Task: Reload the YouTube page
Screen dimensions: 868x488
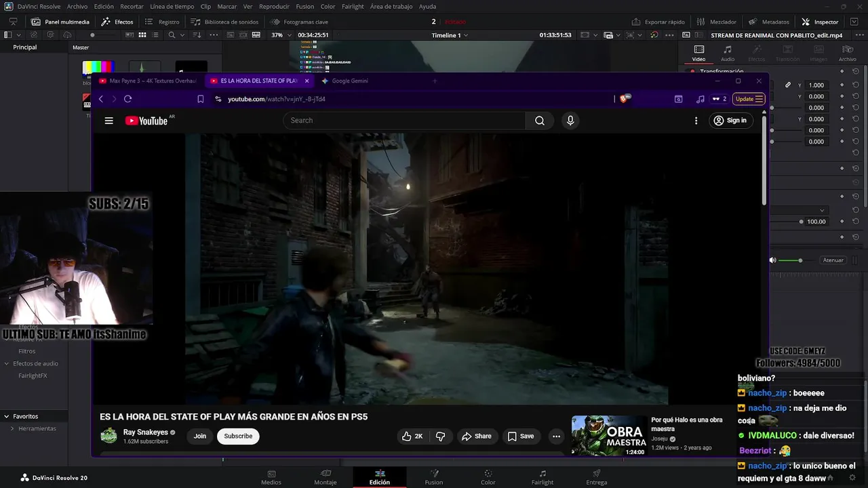Action: [x=127, y=99]
